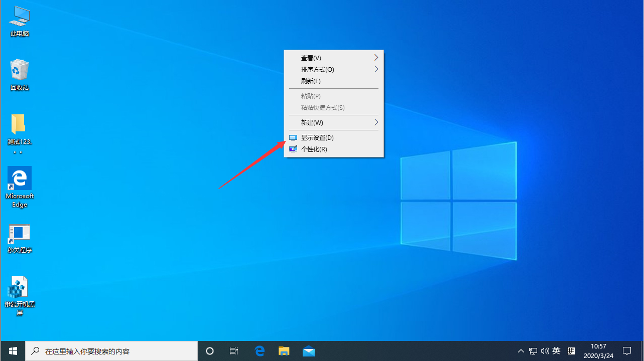Open the Mail app from the taskbar
644x361 pixels.
[x=308, y=351]
